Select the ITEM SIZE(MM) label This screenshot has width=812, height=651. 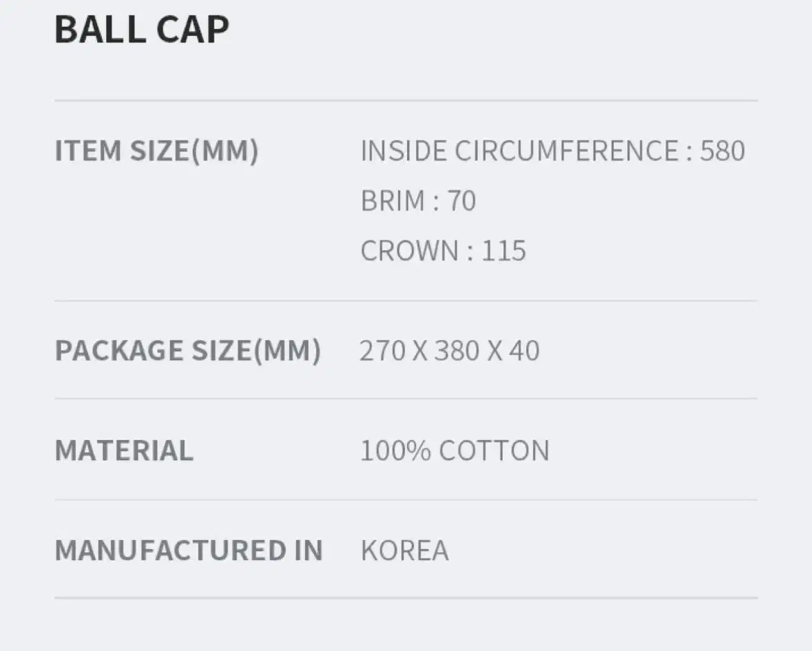coord(156,152)
